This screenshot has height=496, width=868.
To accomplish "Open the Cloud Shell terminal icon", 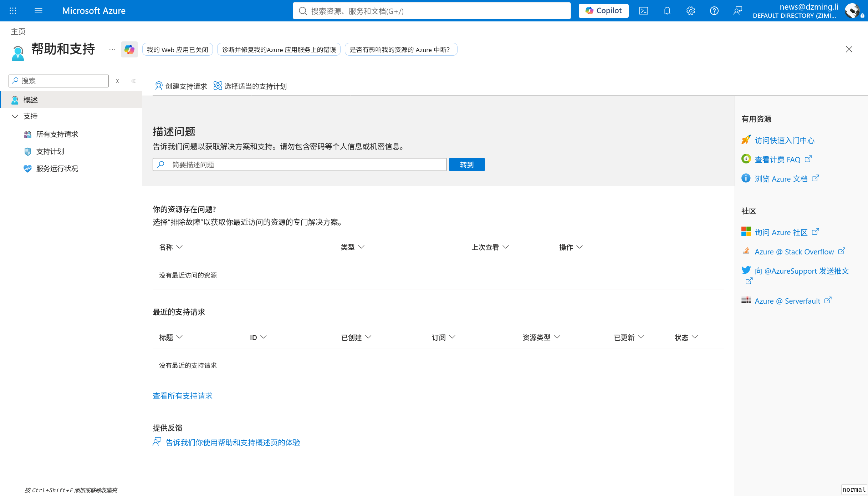I will coord(643,11).
